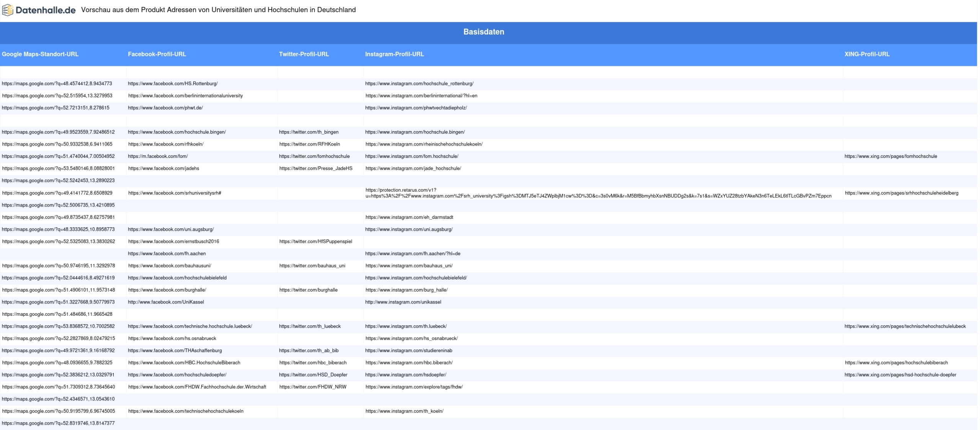Click maps URL with q=52.5242453,13.2890223
980x430 pixels.
click(58, 181)
